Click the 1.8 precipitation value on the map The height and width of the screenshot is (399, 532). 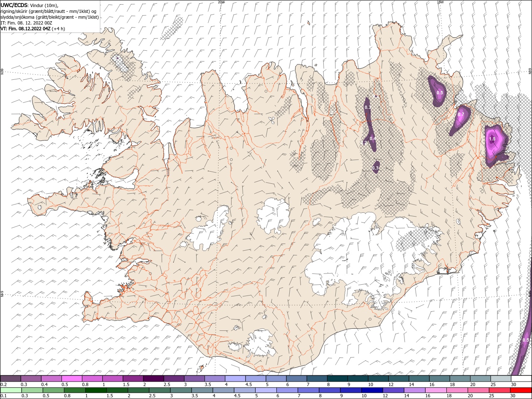492,139
